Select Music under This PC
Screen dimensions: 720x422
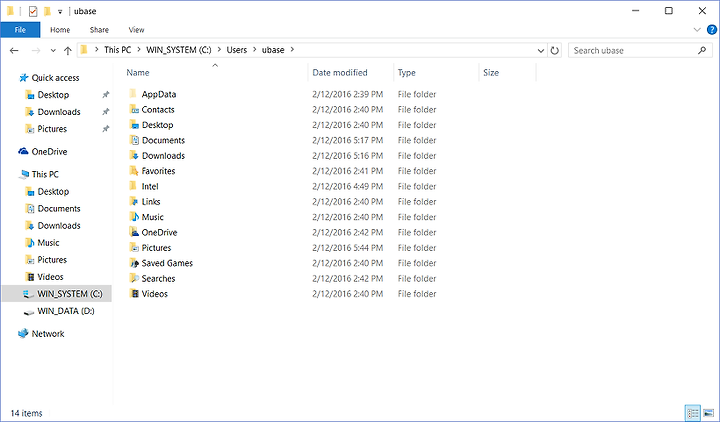(x=48, y=242)
